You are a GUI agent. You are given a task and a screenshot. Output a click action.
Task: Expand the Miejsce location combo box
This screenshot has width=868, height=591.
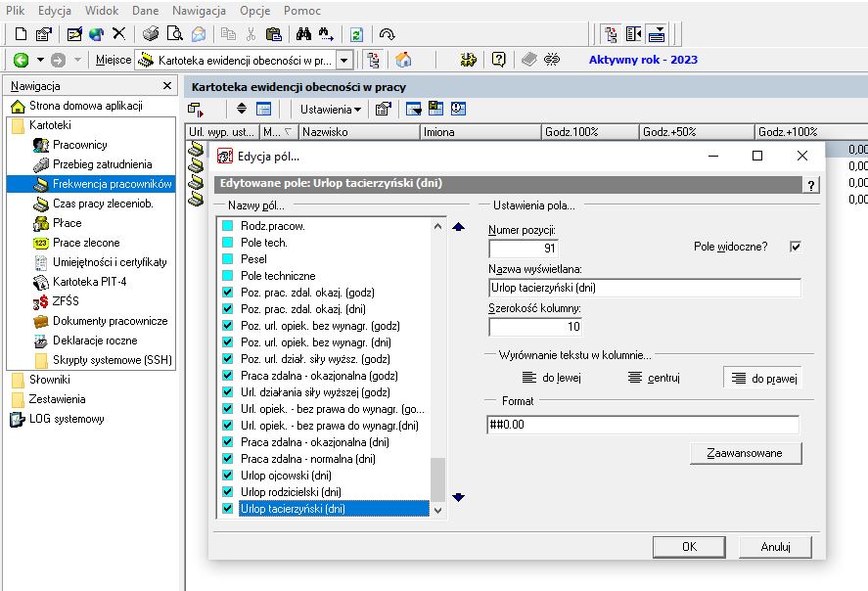(x=344, y=61)
